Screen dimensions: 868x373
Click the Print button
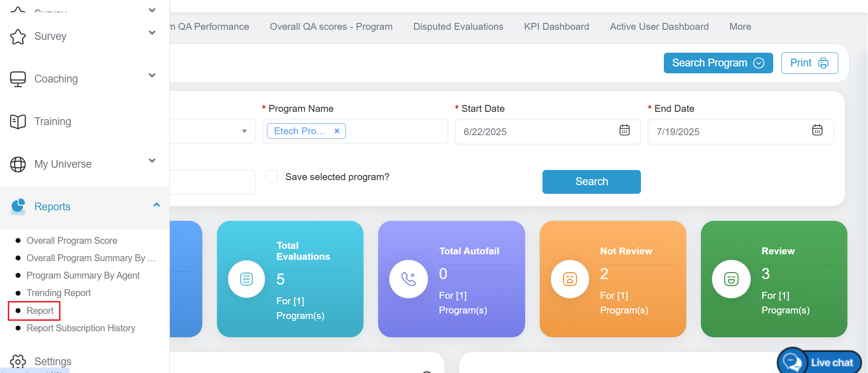tap(809, 63)
